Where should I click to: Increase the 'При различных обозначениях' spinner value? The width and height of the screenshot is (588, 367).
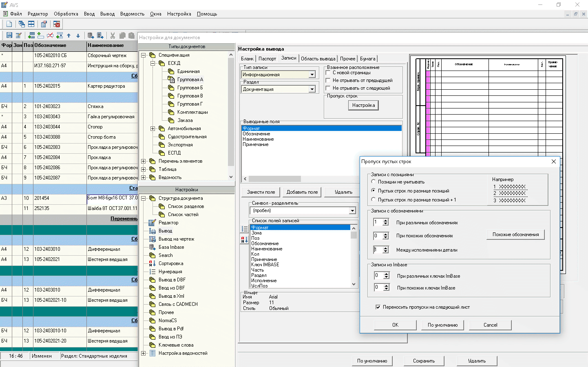(x=385, y=220)
